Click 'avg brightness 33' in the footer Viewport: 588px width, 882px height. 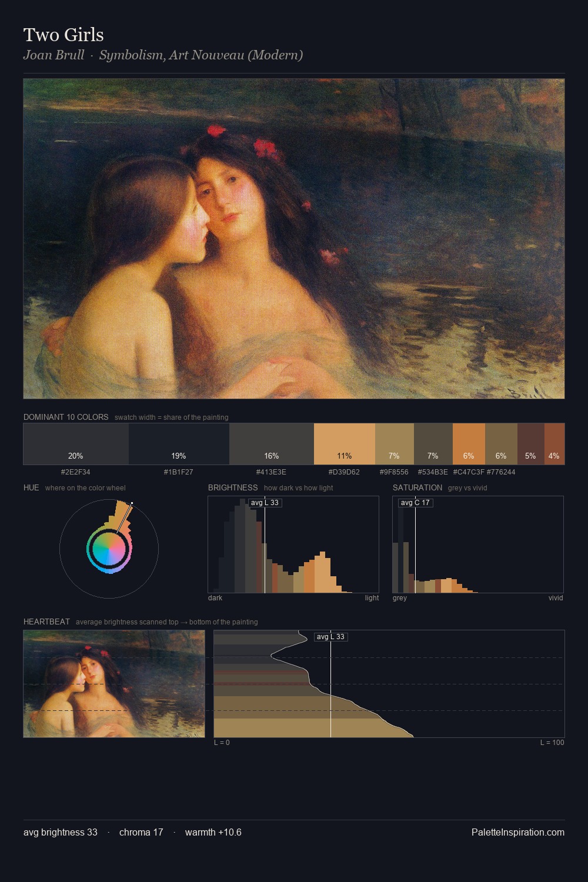61,833
